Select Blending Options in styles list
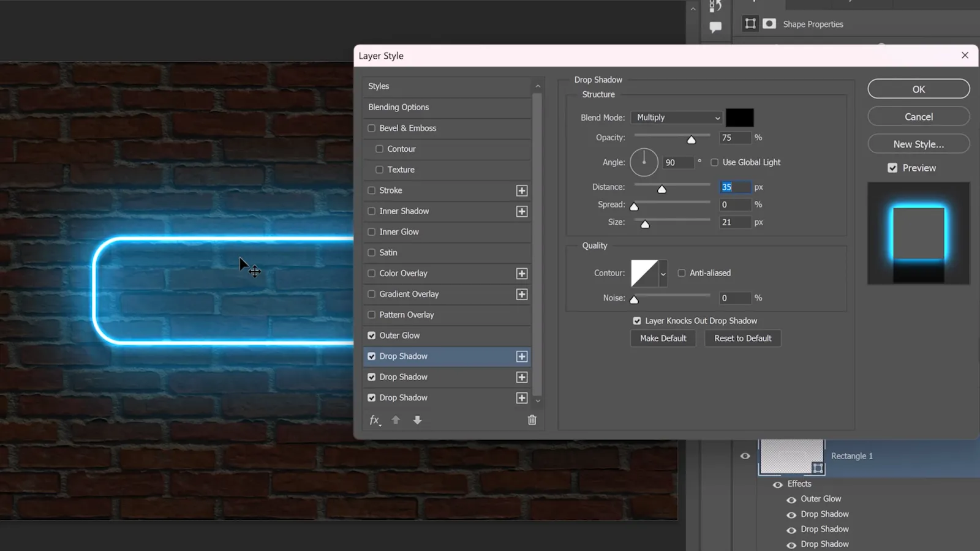980x551 pixels. pyautogui.click(x=399, y=107)
